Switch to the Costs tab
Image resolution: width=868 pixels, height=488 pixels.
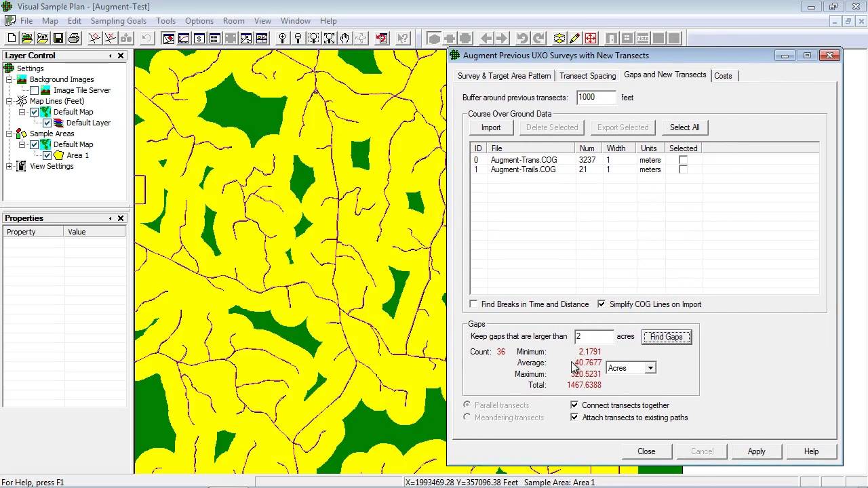[x=723, y=76]
